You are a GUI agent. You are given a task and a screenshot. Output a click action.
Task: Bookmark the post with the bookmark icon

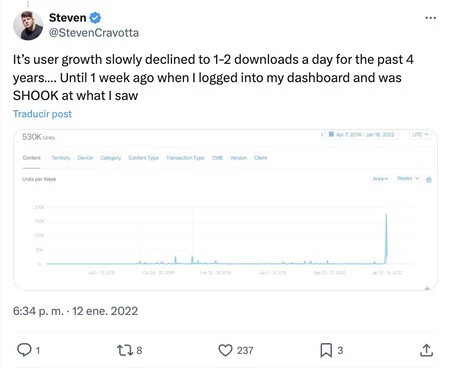coord(326,350)
